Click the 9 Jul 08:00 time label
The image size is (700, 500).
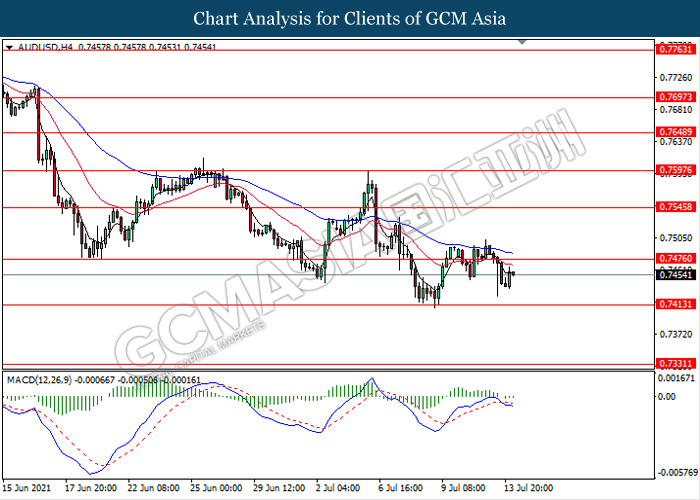463,488
